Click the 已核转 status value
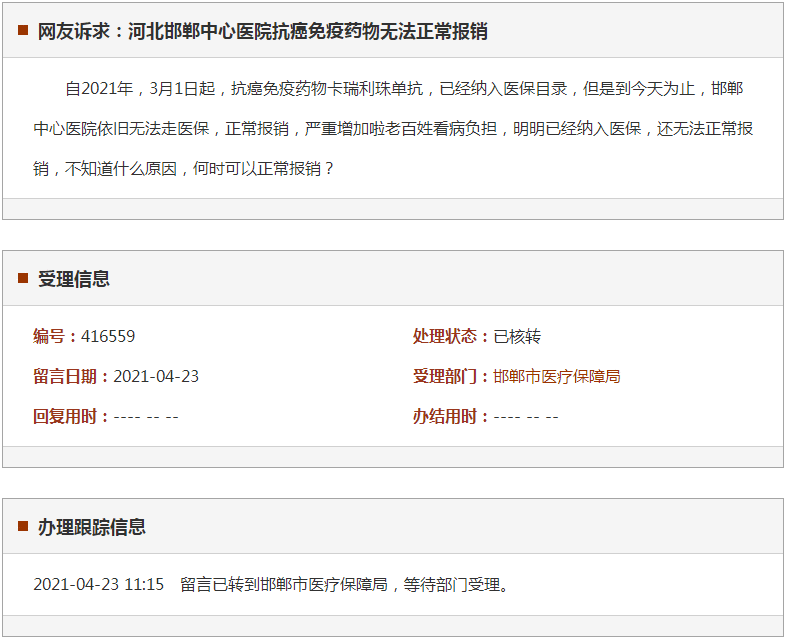The image size is (786, 640). coord(517,337)
